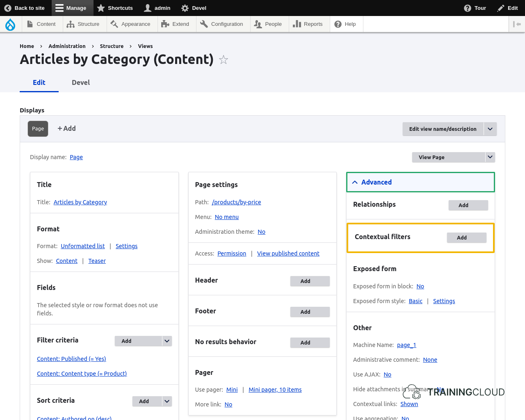Start the Tour help icon
Screen dimensions: 525x420
475,8
